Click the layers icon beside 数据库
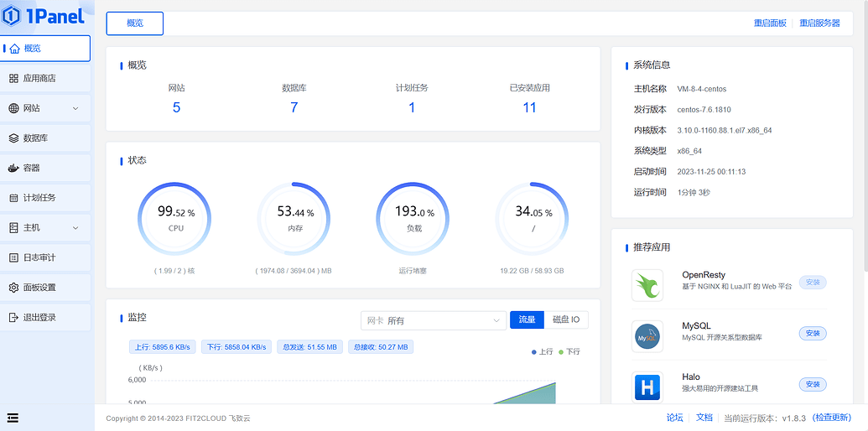The width and height of the screenshot is (868, 431). [14, 138]
